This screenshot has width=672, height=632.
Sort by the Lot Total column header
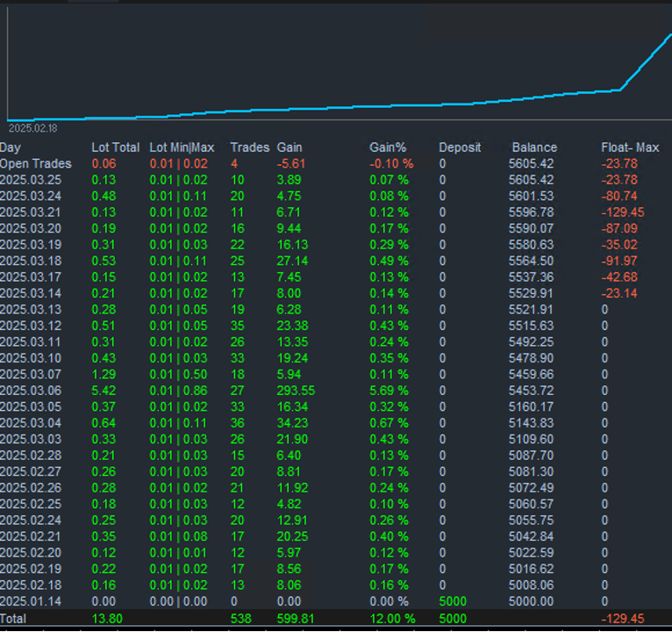tap(115, 147)
